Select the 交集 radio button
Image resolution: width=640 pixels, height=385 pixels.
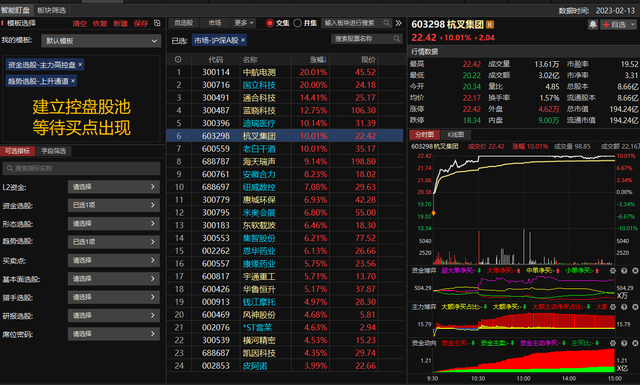pos(270,23)
